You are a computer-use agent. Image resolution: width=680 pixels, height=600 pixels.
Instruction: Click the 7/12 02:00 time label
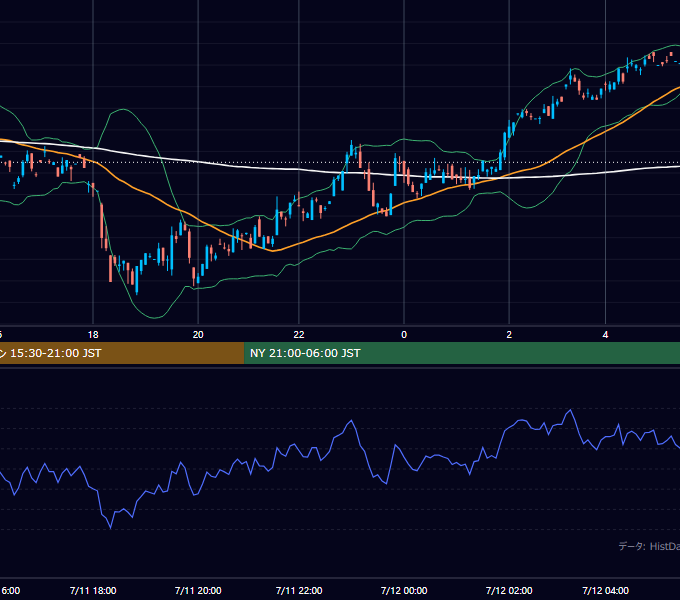tap(509, 590)
